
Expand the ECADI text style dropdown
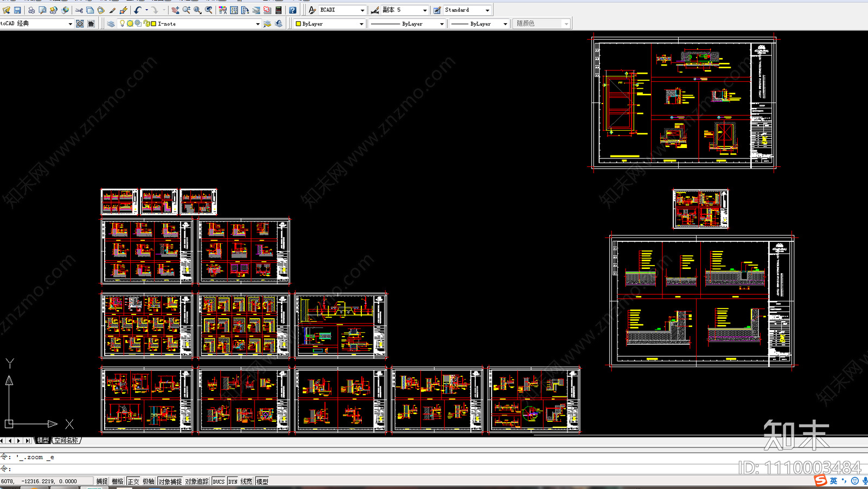point(362,10)
